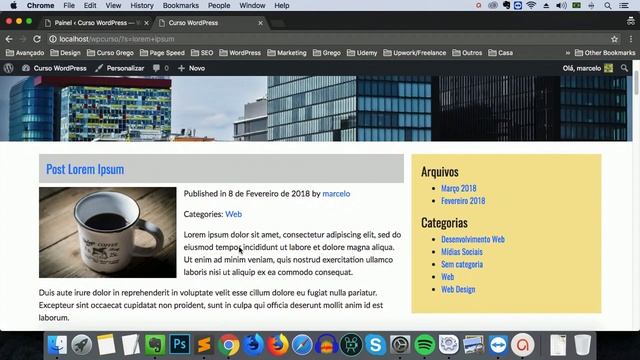Open the History menu
This screenshot has width=640, height=360.
coord(142,5)
